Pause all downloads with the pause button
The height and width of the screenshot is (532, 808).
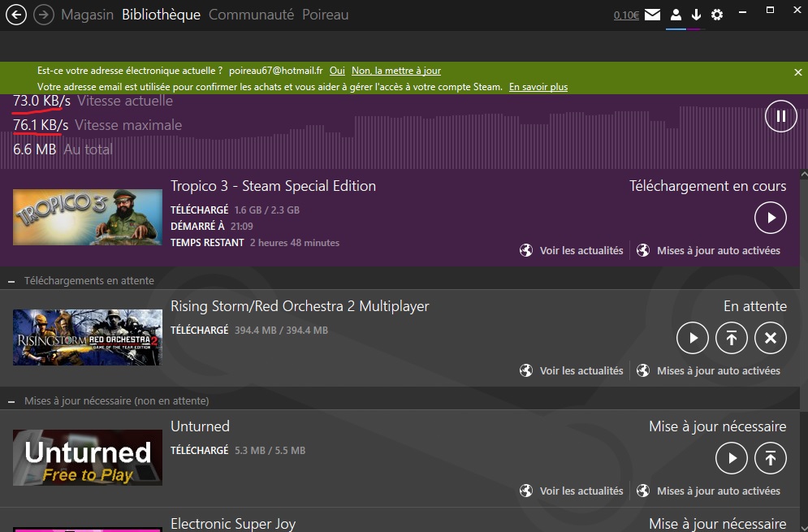click(x=780, y=117)
